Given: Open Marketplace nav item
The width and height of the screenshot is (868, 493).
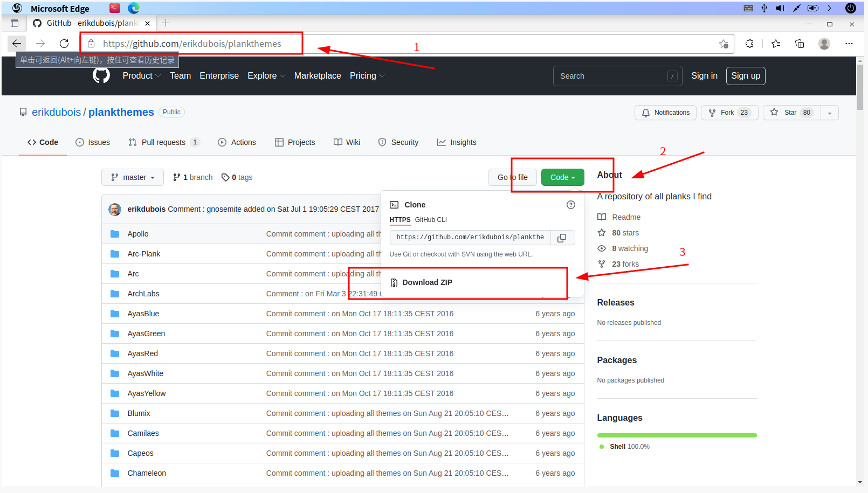Looking at the screenshot, I should [x=318, y=76].
